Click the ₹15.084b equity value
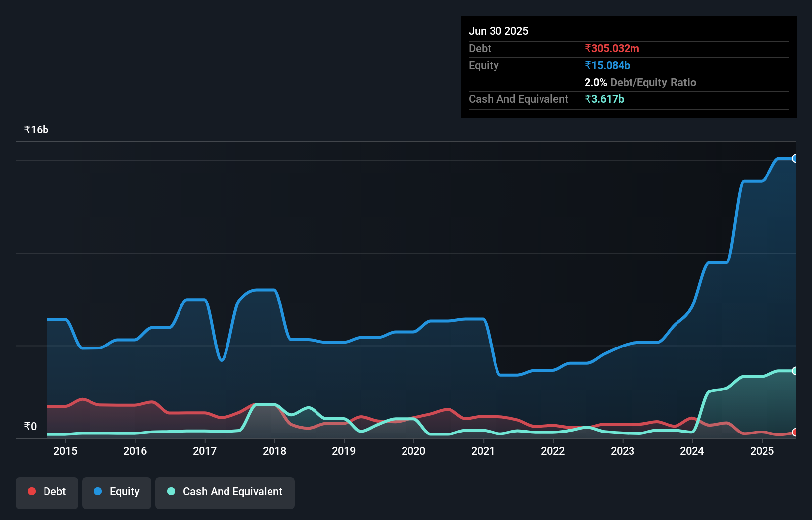Screen dimensions: 812x520 point(607,65)
